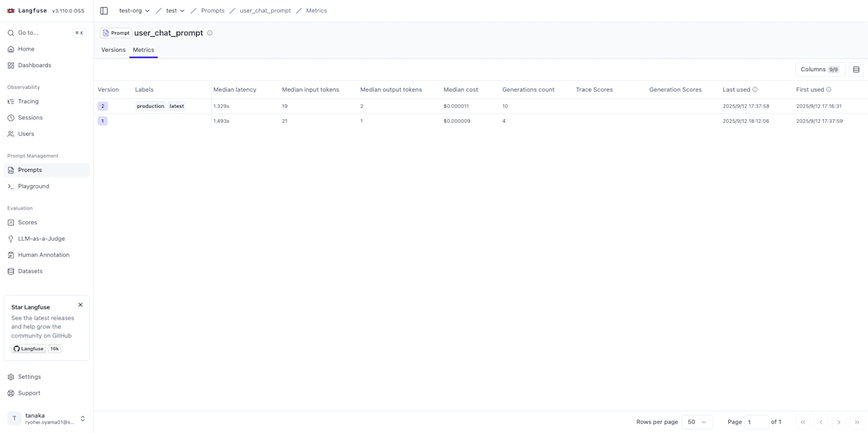Click the production label
This screenshot has width=868, height=433.
(150, 106)
